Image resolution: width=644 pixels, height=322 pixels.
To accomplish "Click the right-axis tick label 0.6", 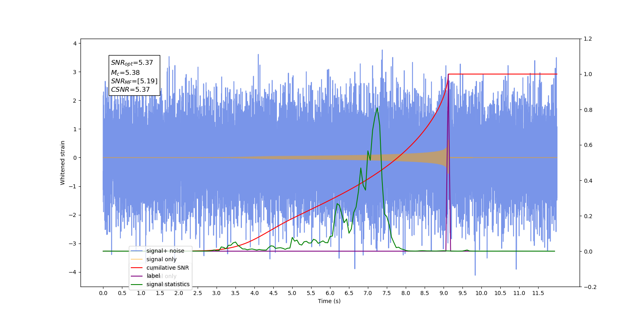I will coord(588,145).
